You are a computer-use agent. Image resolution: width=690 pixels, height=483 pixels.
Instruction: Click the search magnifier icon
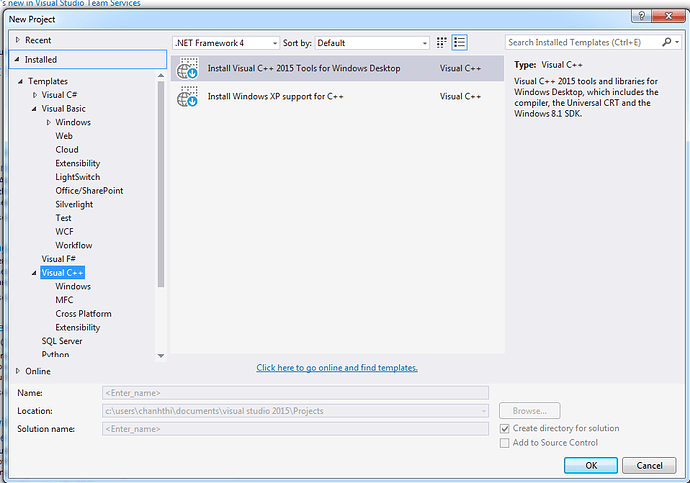click(x=667, y=42)
